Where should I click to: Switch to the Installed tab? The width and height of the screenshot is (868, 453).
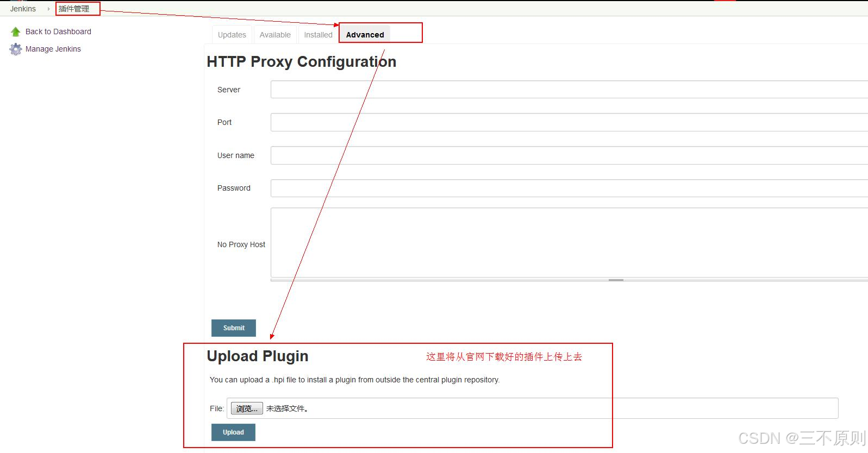318,34
